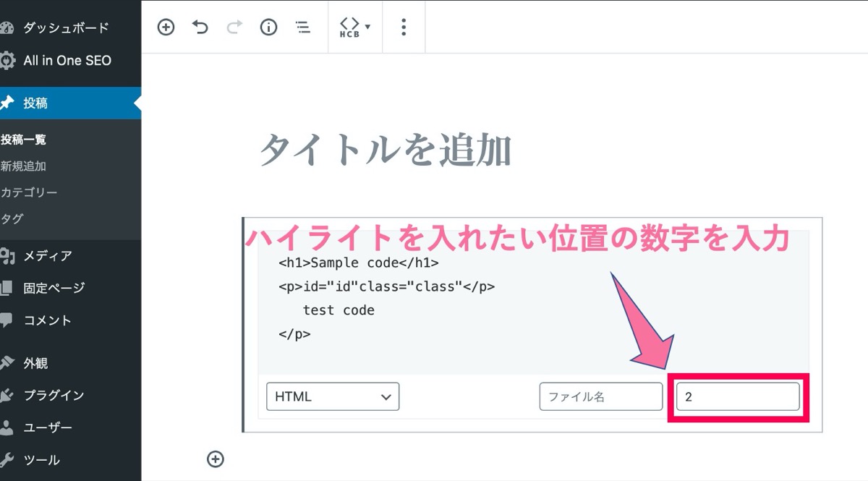Click the user silhouette icon
Image resolution: width=868 pixels, height=481 pixels.
pyautogui.click(x=7, y=427)
